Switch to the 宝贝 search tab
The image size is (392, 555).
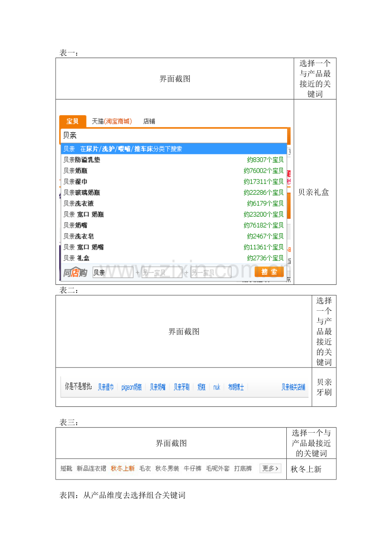72,121
